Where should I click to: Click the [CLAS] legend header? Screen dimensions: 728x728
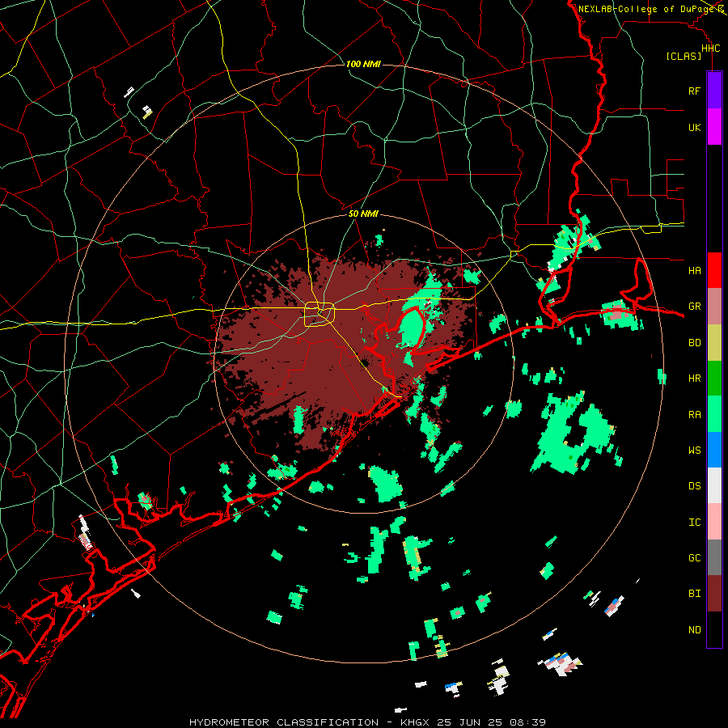[684, 57]
